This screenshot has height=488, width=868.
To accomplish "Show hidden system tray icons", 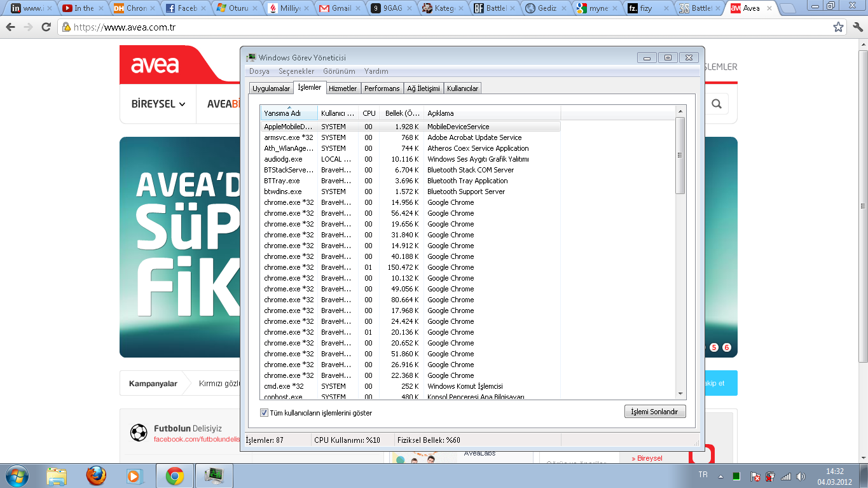I will click(720, 476).
